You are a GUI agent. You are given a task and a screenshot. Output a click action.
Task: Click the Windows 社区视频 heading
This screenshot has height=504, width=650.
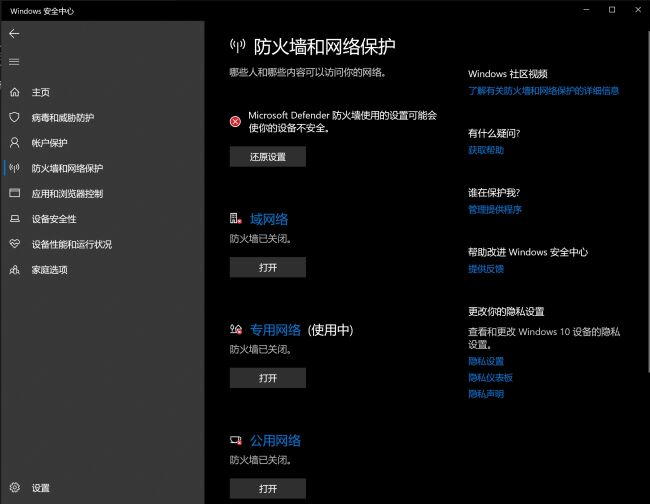(x=508, y=74)
